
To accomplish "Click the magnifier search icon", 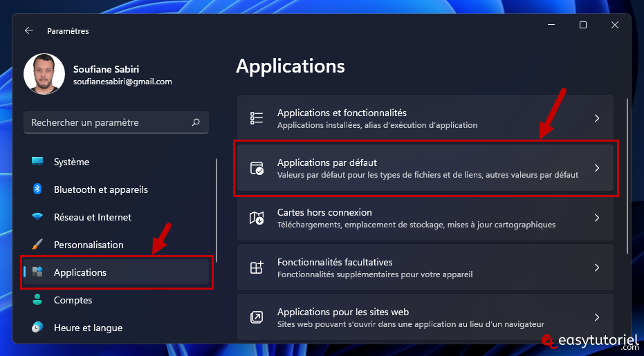I will tap(196, 122).
